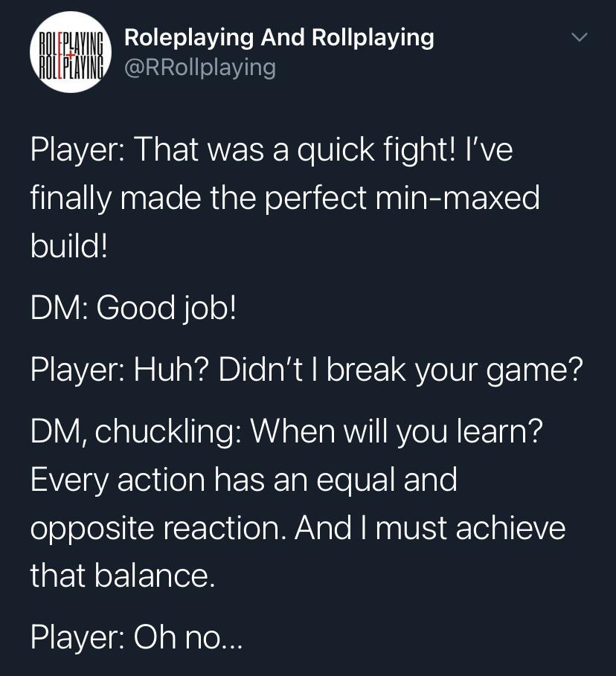This screenshot has width=616, height=676.
Task: Open the @RRollplaying handle link
Action: click(199, 68)
